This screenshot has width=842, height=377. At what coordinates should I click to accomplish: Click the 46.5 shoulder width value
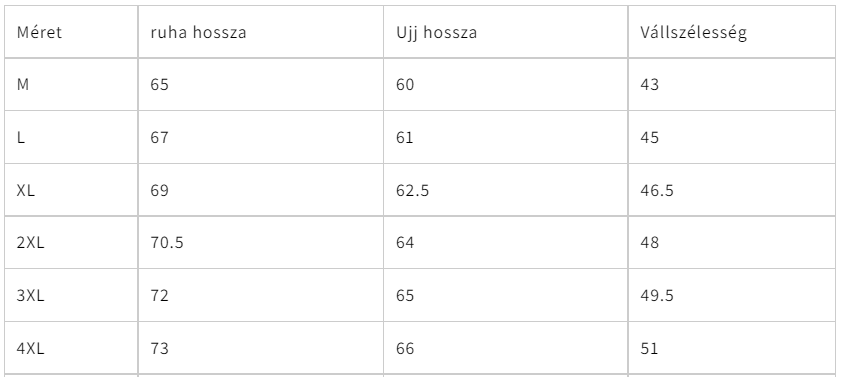[x=657, y=190]
